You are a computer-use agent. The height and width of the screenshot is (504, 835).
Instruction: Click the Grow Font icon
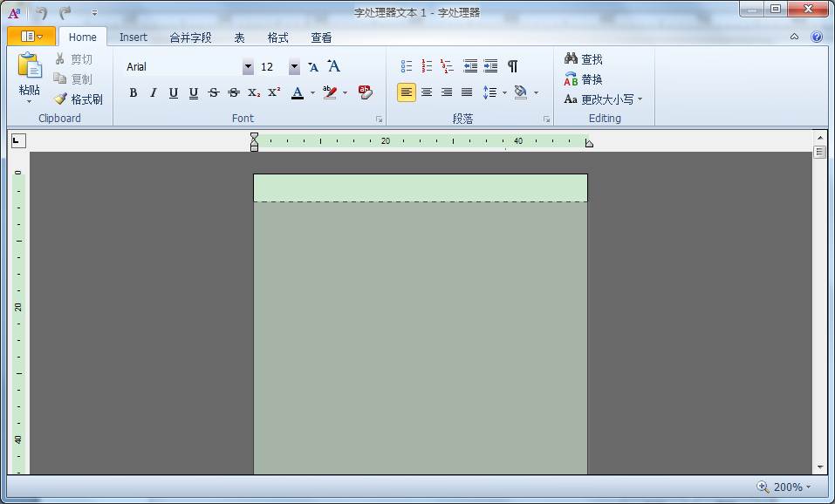[333, 66]
